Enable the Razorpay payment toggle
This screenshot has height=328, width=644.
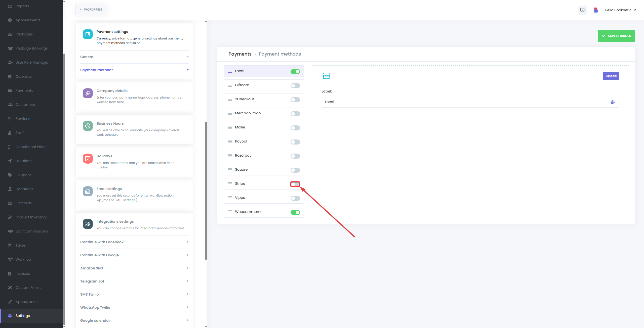coord(295,156)
